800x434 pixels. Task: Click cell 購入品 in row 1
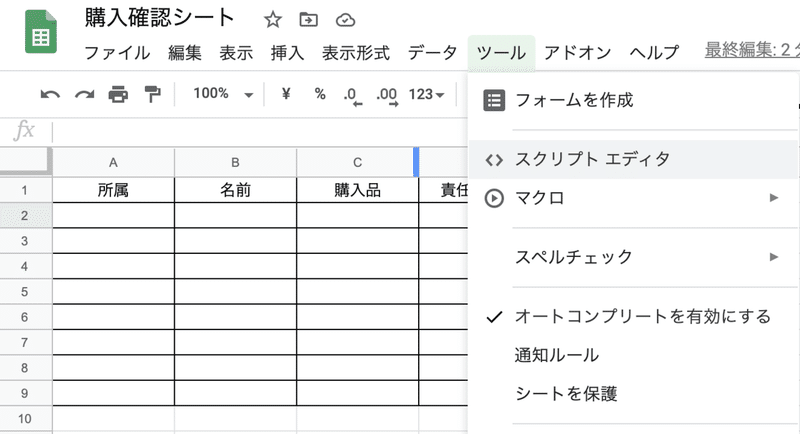click(x=357, y=190)
